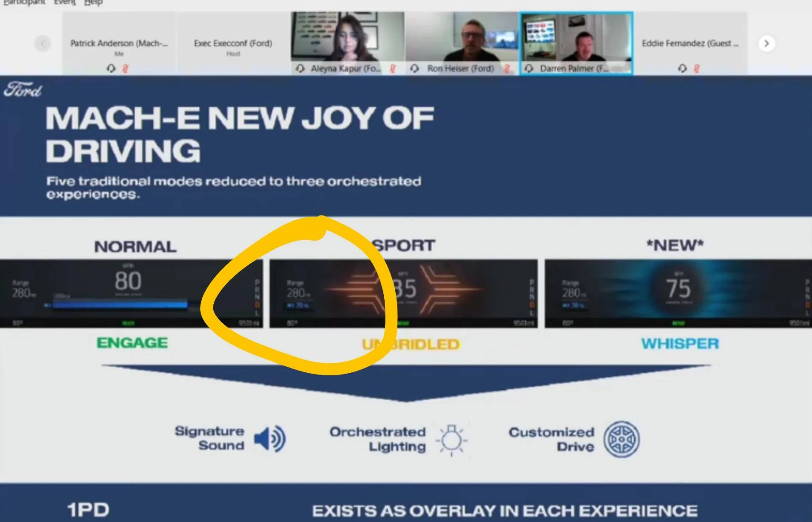The height and width of the screenshot is (522, 812).
Task: Click the Normal mode dashboard showing 80
Action: (x=131, y=294)
